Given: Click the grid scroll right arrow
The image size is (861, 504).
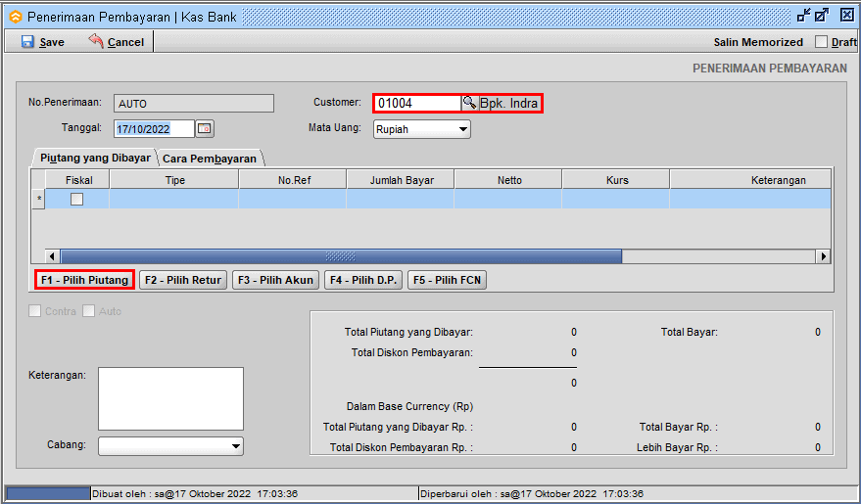Looking at the screenshot, I should [x=823, y=256].
